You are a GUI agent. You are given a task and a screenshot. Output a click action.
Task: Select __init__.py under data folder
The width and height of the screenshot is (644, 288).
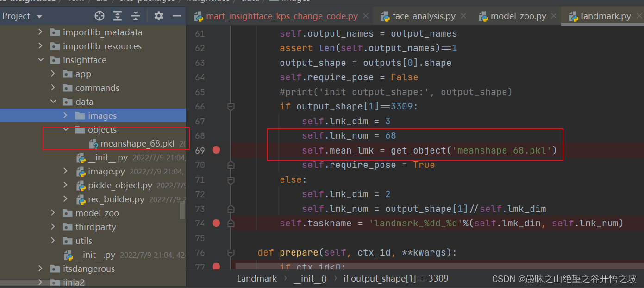(x=108, y=158)
